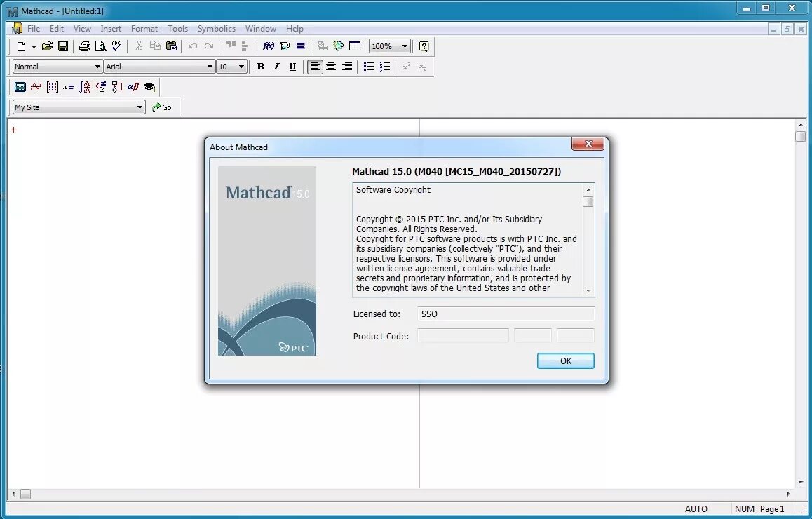
Task: Open the Format menu
Action: [x=144, y=29]
